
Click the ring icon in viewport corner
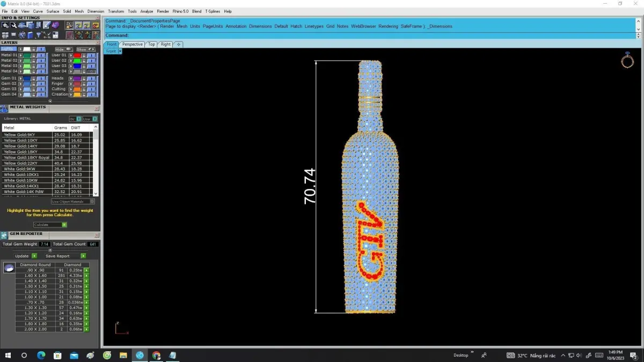(627, 60)
